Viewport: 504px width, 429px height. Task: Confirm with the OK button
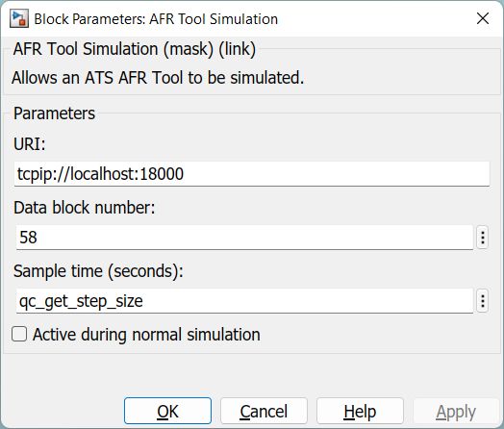pos(167,411)
